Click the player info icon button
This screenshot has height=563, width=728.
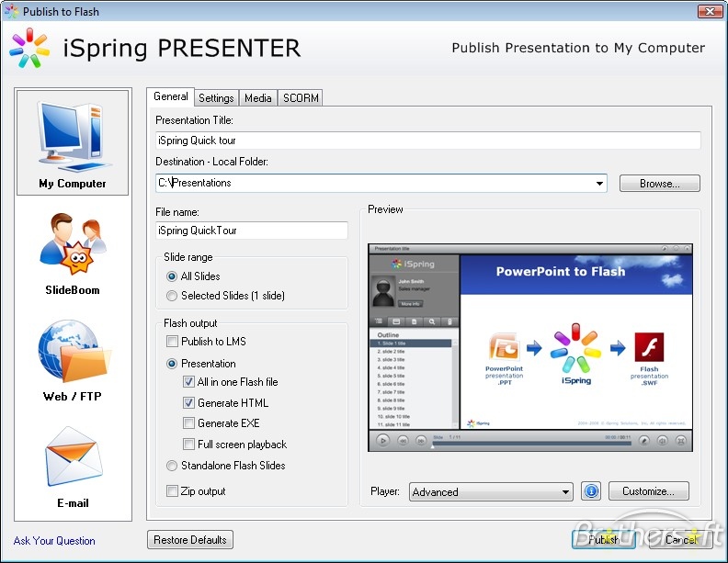591,490
